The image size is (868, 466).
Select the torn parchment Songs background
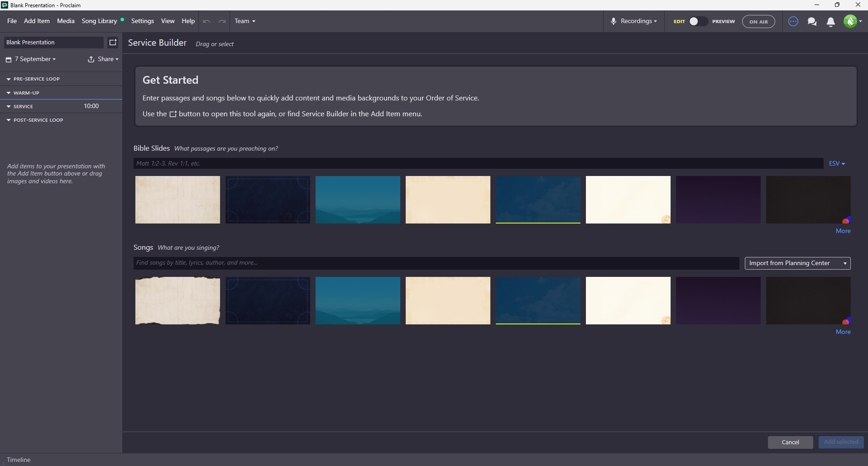(177, 300)
